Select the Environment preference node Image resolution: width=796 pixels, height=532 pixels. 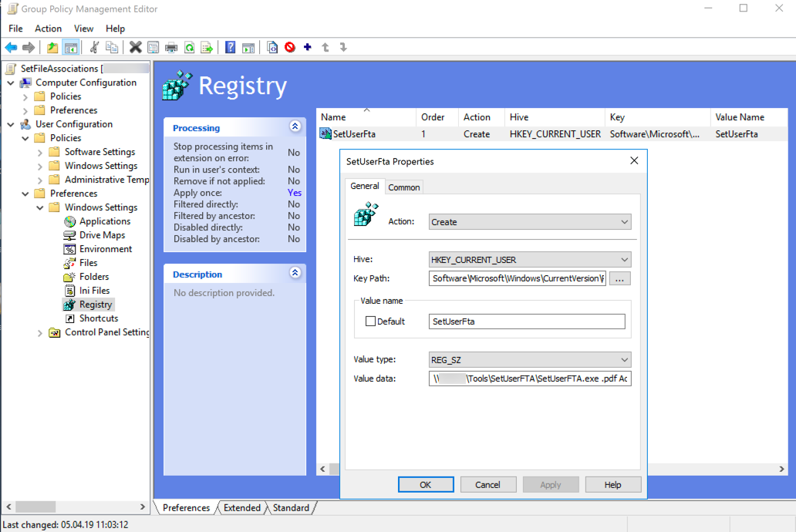coord(106,249)
